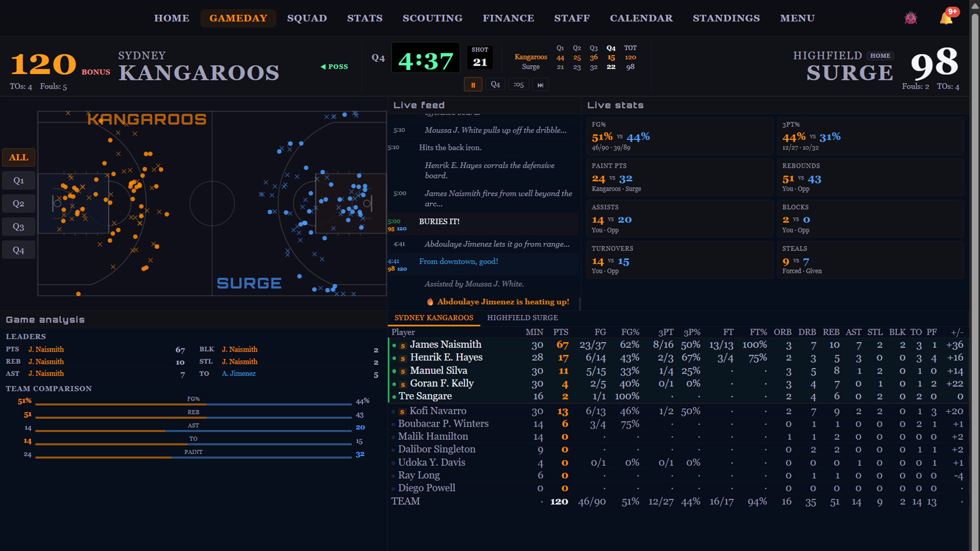Advance simulation by :05 seconds
The height and width of the screenshot is (551, 980).
519,85
